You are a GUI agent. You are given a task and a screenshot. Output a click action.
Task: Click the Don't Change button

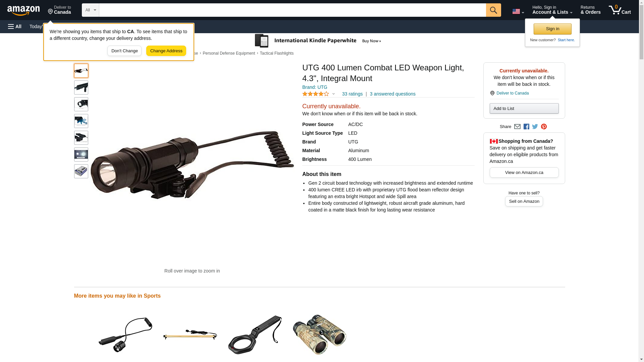coord(124,51)
